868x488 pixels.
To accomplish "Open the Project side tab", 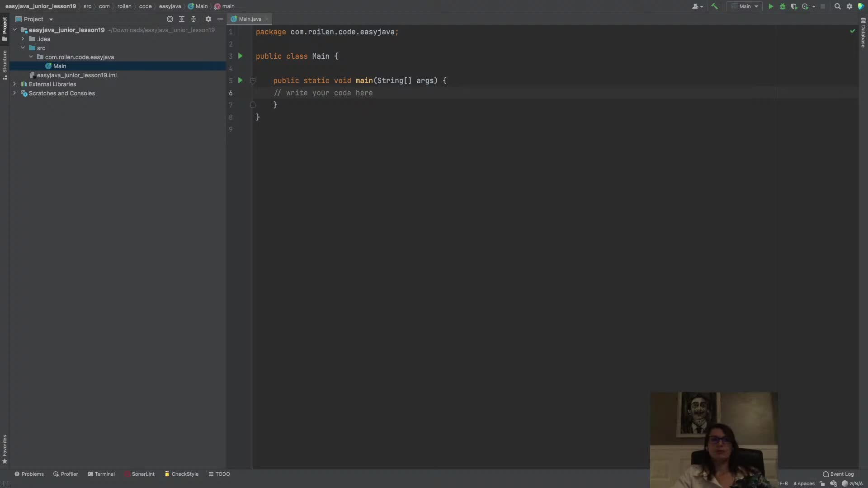I will [5, 28].
